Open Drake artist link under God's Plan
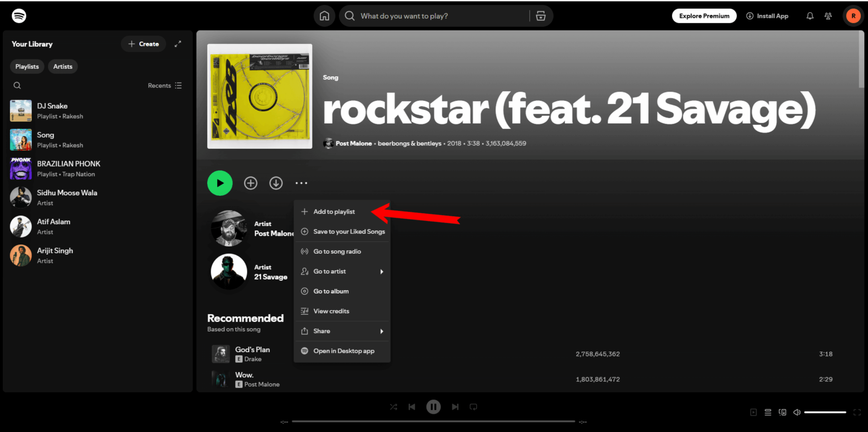Image resolution: width=868 pixels, height=432 pixels. (253, 359)
